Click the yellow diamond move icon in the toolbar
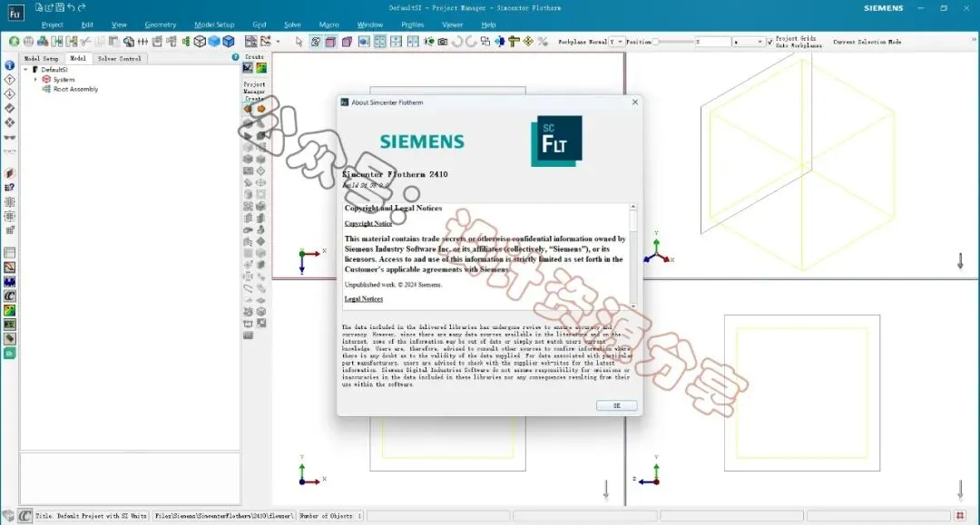The height and width of the screenshot is (525, 980). tap(528, 42)
